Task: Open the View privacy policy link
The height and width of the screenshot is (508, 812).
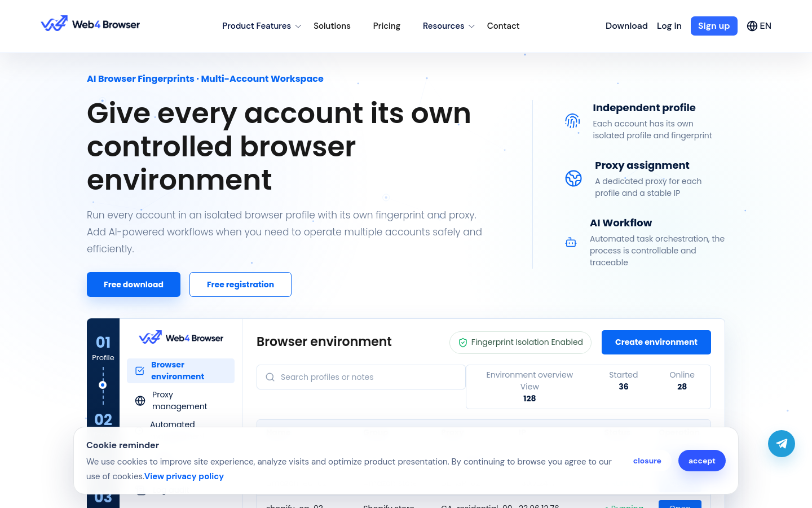Action: [184, 476]
